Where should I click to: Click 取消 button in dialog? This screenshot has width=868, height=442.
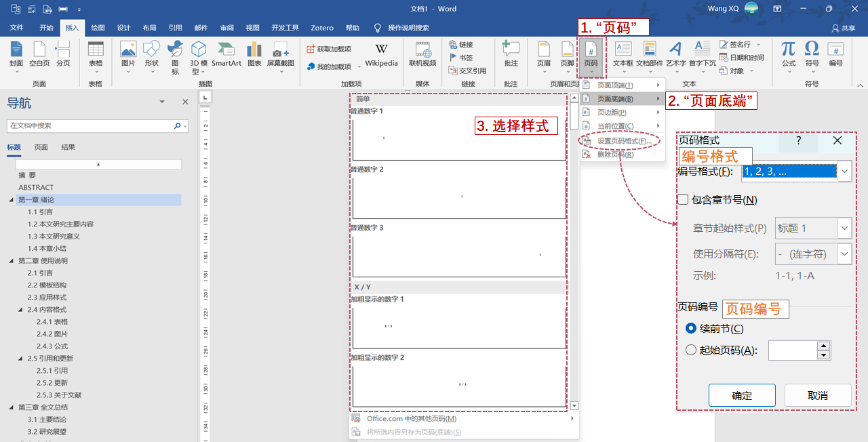pos(817,395)
